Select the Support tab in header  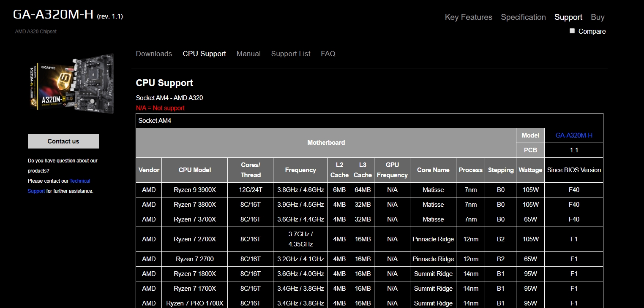click(x=568, y=17)
